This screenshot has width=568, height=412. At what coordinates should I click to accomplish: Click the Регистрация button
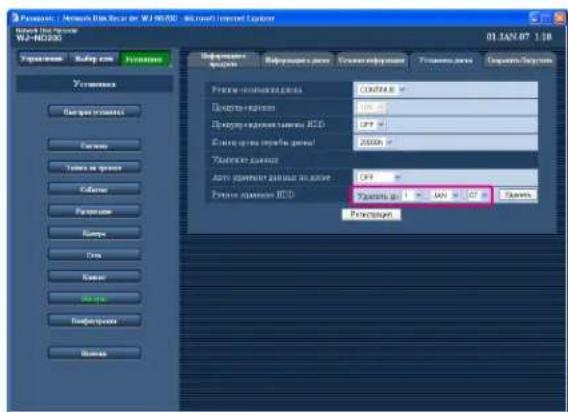pos(371,215)
